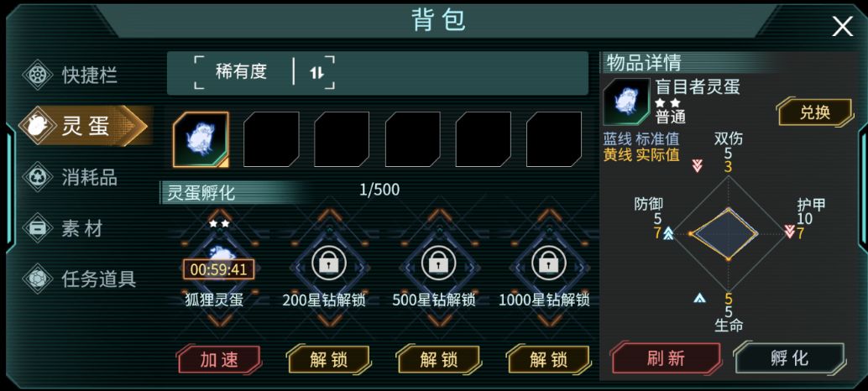Close the 背包 window
Screen dimensions: 868x391
tap(843, 27)
